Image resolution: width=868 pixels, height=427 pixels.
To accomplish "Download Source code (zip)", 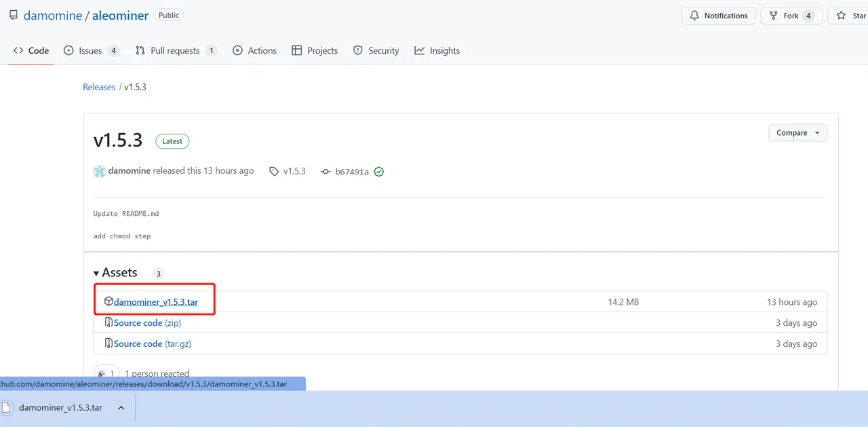I will click(148, 322).
